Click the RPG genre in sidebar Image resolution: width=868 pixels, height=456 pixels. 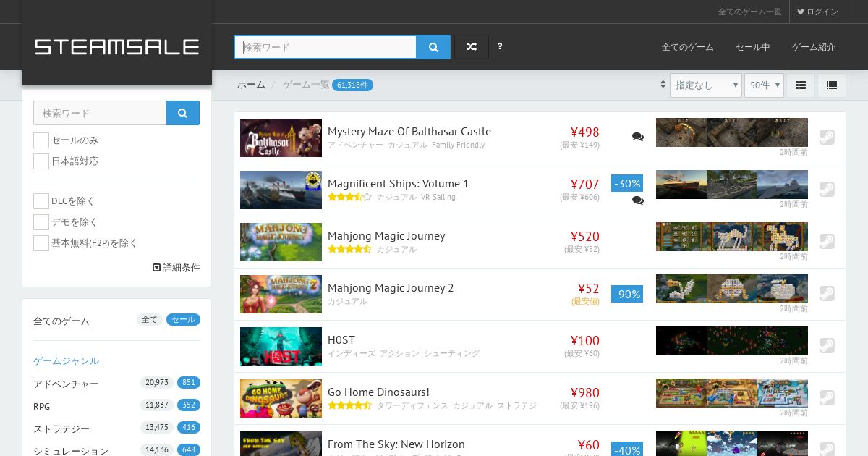pos(42,406)
